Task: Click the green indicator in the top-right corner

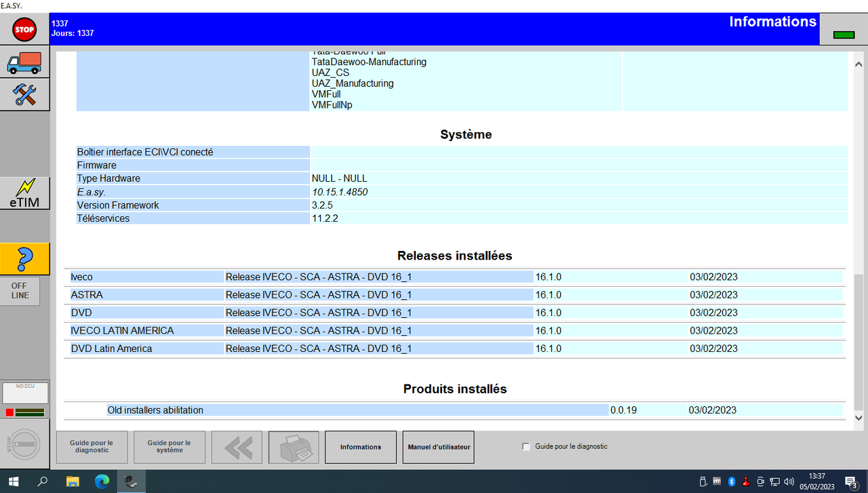Action: (x=844, y=35)
